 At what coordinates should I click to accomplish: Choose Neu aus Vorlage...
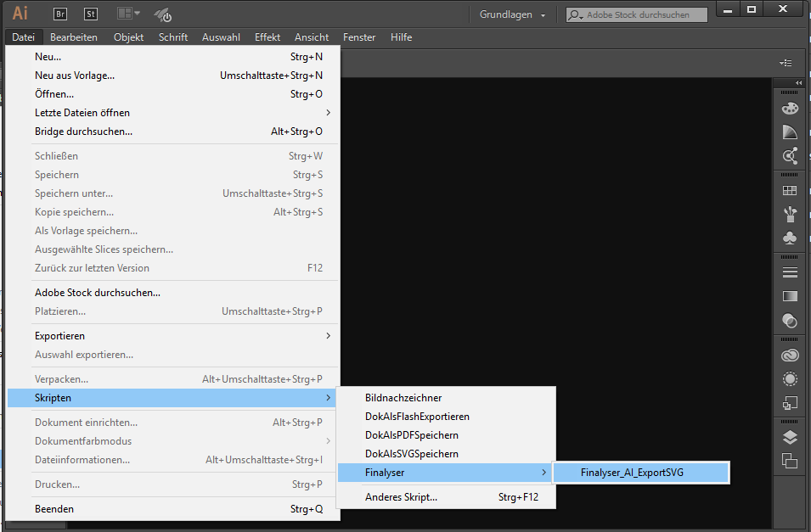[172, 76]
